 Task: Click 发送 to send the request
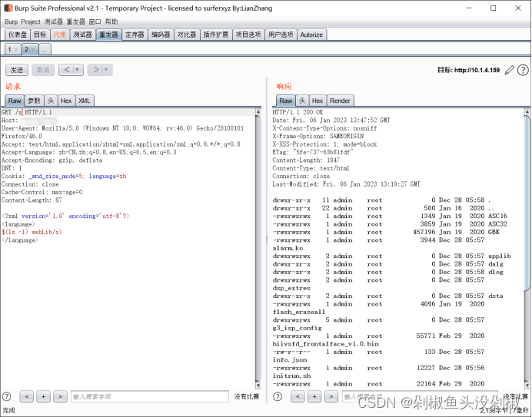pyautogui.click(x=17, y=70)
